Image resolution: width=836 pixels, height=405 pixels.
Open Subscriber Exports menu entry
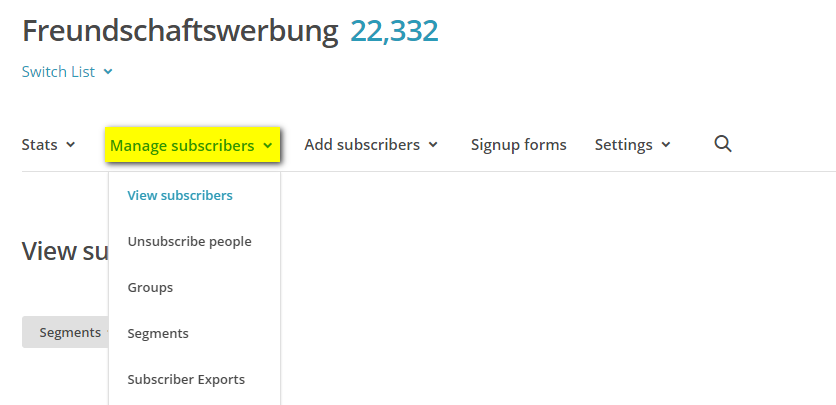click(x=186, y=379)
